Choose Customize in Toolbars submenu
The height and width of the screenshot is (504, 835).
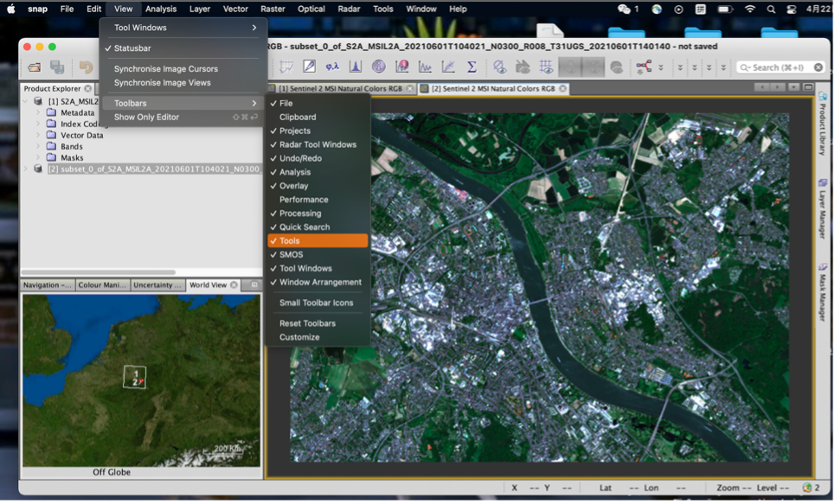[299, 337]
